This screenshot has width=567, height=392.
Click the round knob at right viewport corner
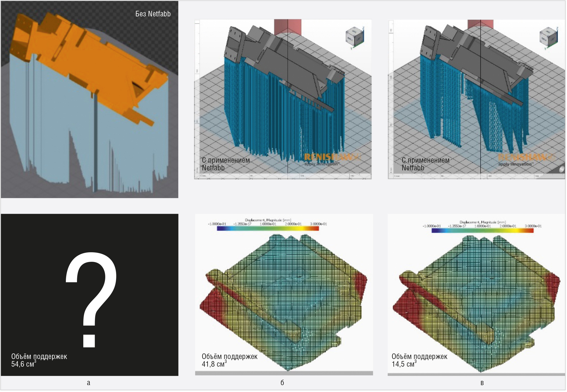[561, 169]
